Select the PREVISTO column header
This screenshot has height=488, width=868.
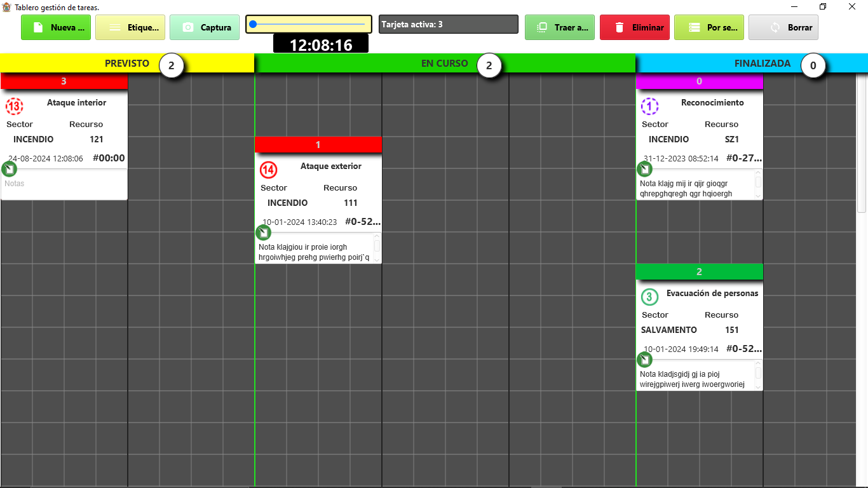pyautogui.click(x=127, y=64)
